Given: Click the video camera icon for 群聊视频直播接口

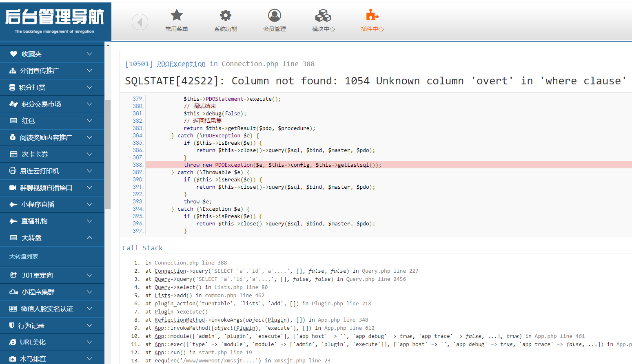Looking at the screenshot, I should [x=13, y=188].
